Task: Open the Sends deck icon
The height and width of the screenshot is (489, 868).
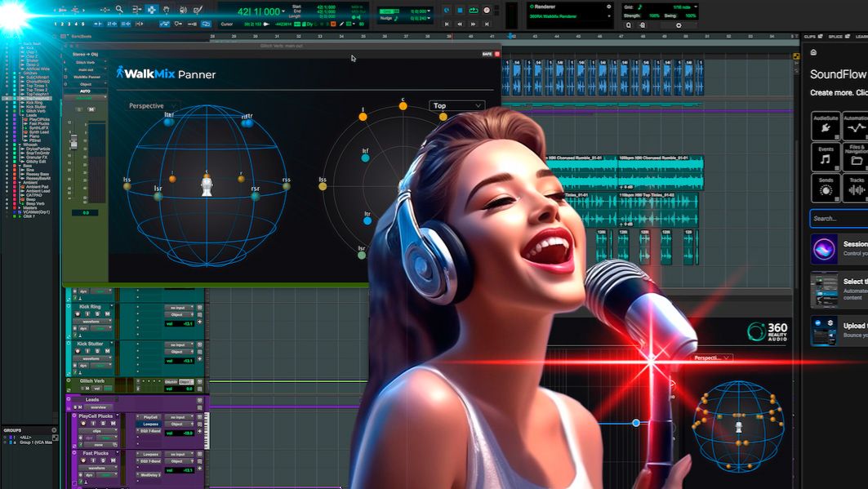Action: pos(826,188)
